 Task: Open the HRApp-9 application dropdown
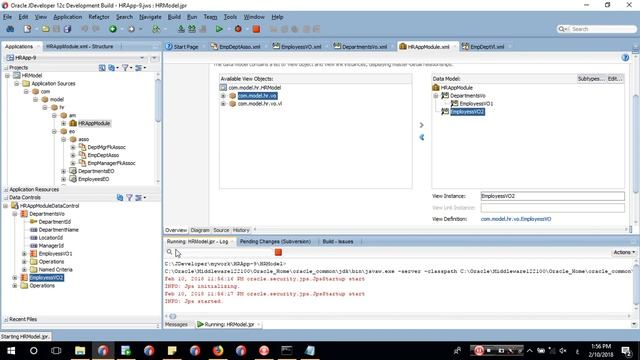point(142,58)
